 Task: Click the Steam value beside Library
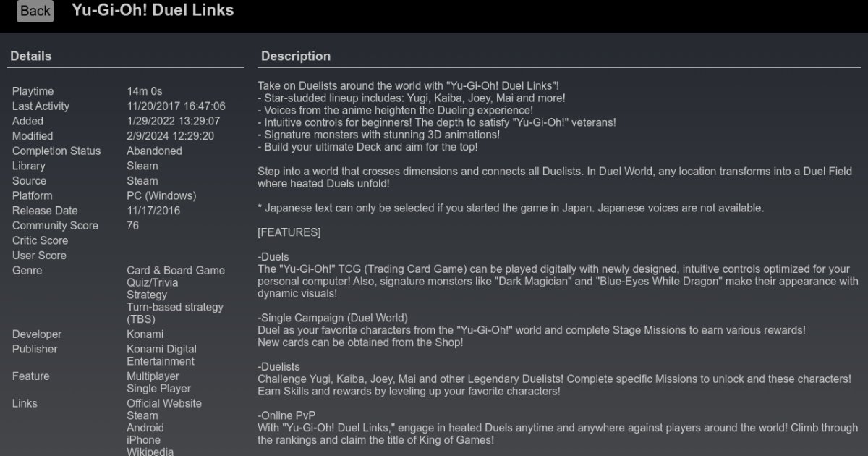click(142, 166)
